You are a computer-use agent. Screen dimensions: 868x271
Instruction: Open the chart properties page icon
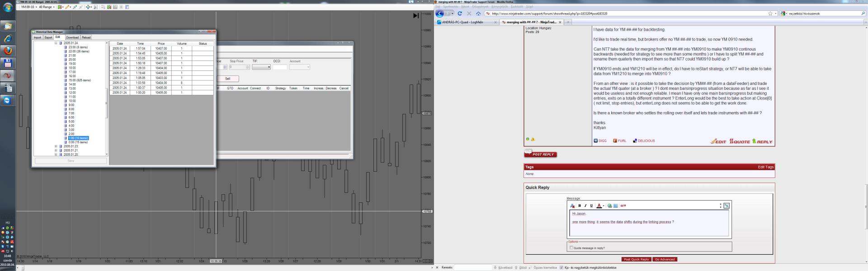click(127, 7)
